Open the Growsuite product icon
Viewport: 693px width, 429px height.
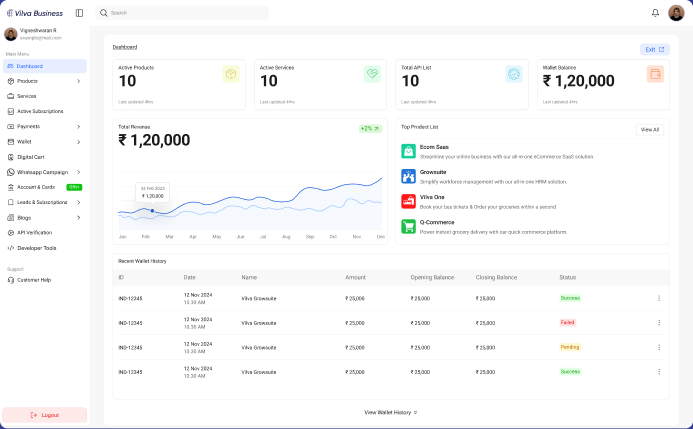coord(408,176)
